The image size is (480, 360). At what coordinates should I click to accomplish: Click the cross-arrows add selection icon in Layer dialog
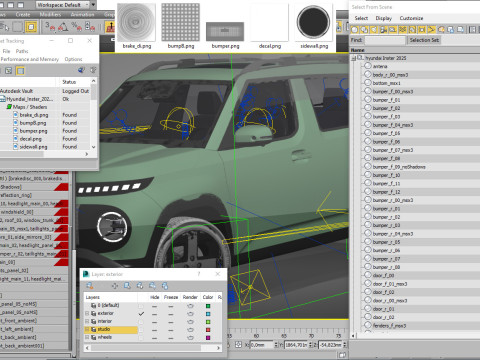pyautogui.click(x=115, y=286)
